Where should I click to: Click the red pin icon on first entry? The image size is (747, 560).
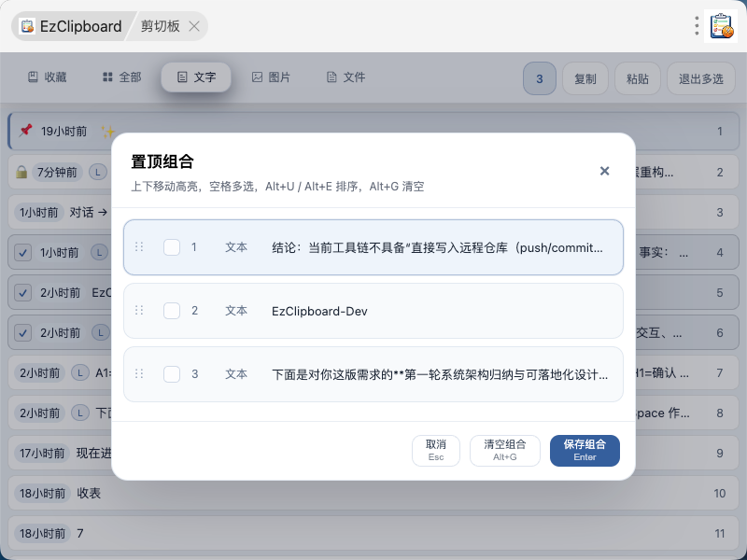point(26,130)
